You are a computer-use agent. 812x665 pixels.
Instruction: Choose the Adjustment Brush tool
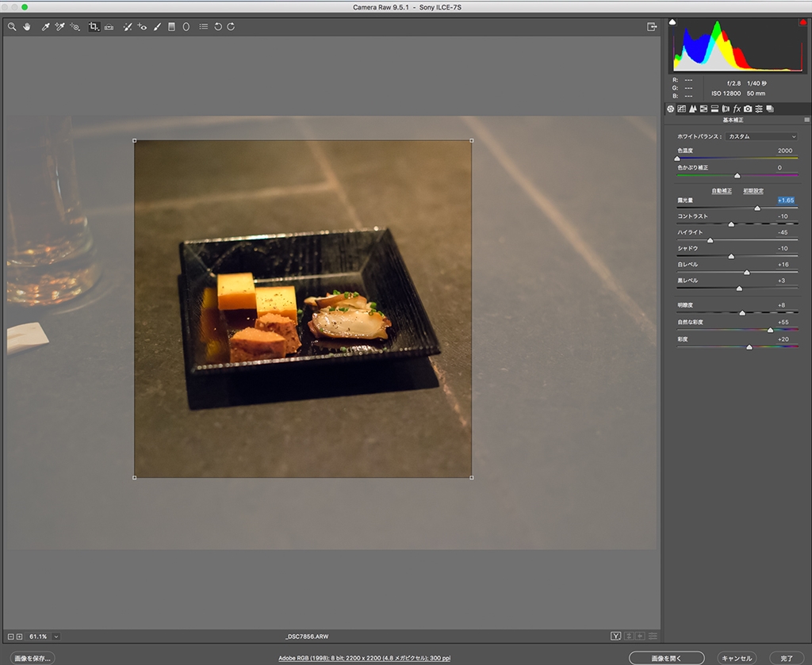click(157, 26)
